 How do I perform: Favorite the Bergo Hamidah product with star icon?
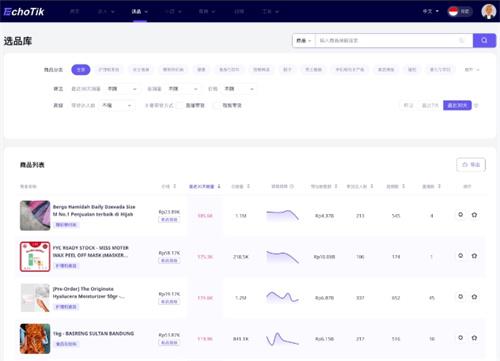(x=474, y=215)
